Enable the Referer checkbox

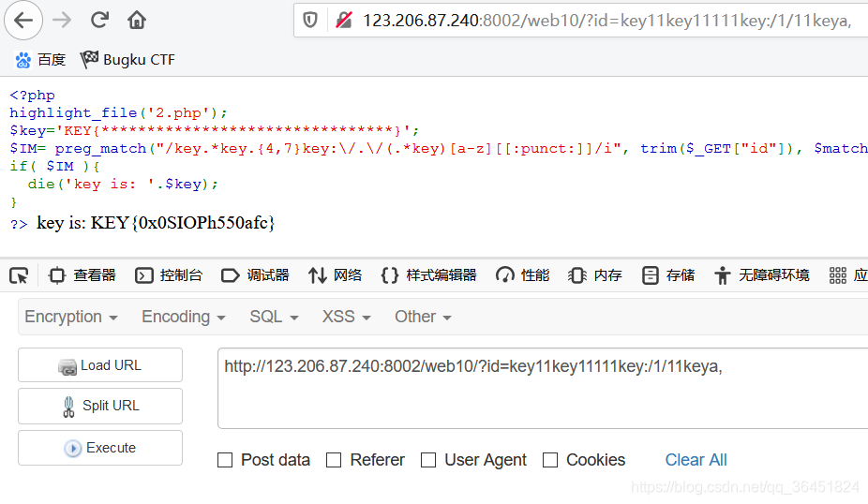334,460
